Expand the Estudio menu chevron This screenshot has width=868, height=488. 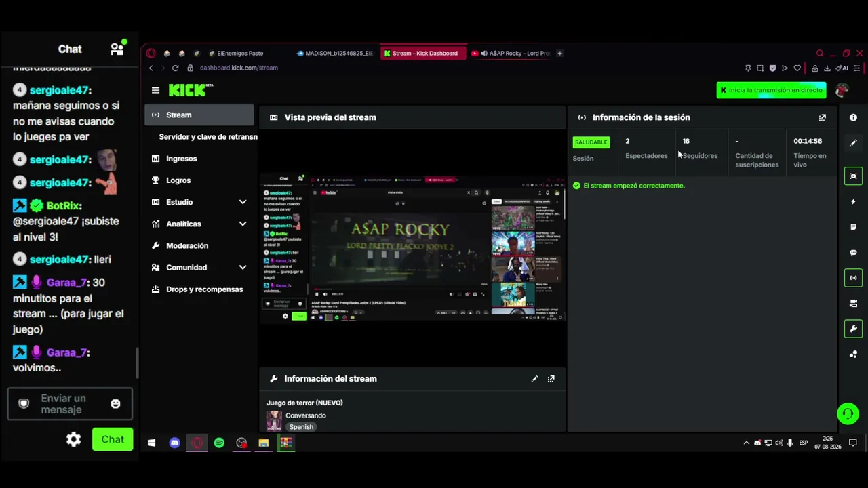point(243,202)
